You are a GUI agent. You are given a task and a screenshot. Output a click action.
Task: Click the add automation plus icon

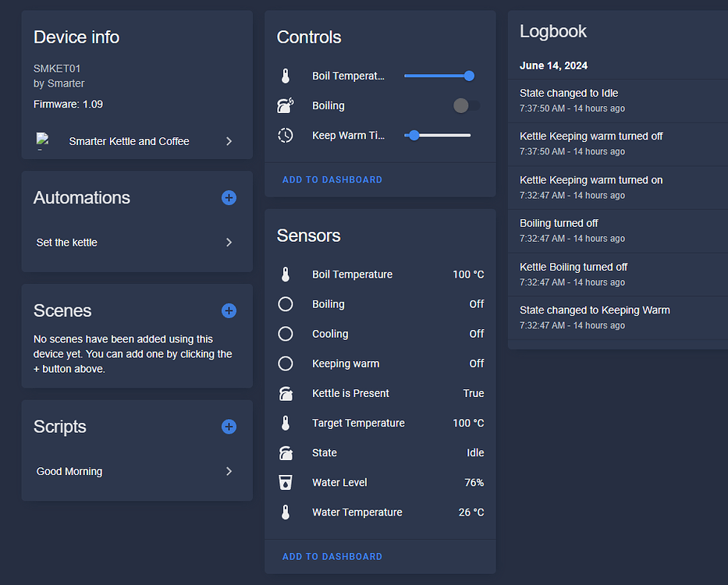229,198
